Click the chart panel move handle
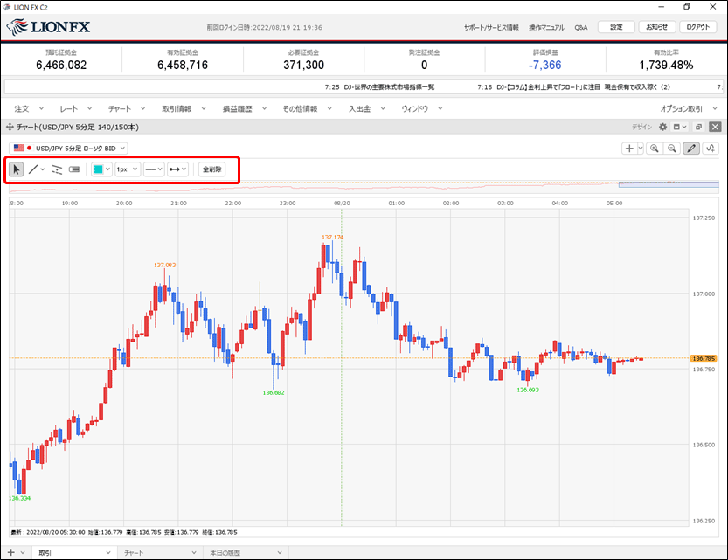 (10, 127)
